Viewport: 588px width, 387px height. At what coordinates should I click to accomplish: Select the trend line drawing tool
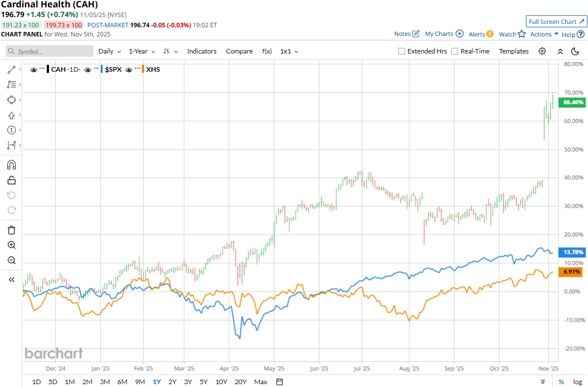tap(11, 69)
